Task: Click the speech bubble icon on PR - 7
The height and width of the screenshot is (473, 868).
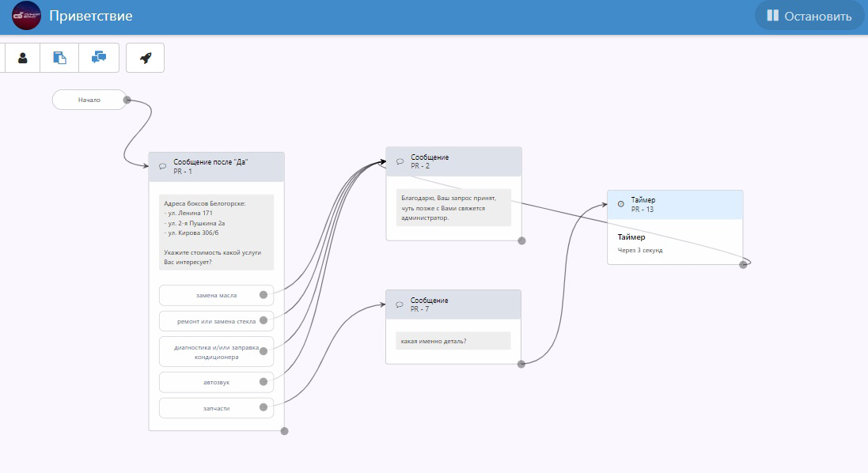Action: click(399, 305)
